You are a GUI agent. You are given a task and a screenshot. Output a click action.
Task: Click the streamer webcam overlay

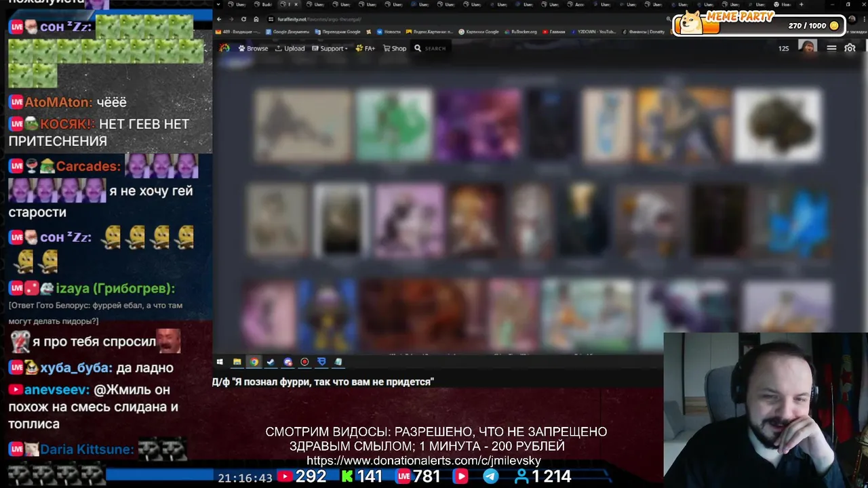click(766, 409)
